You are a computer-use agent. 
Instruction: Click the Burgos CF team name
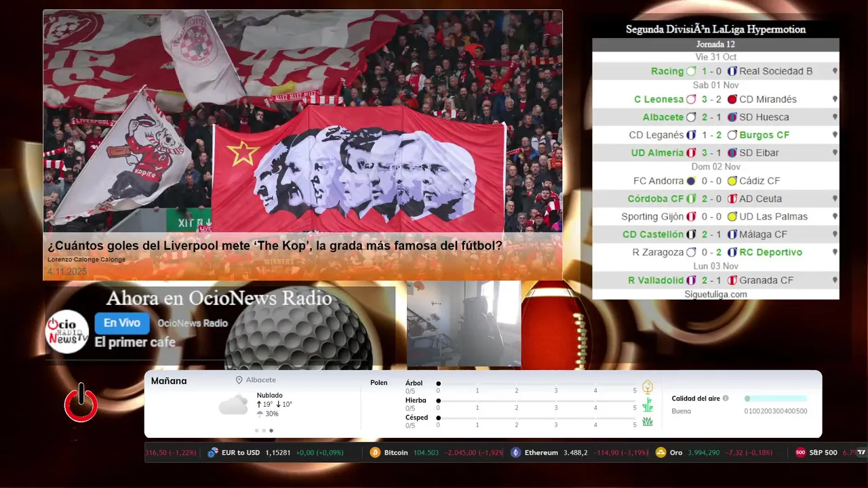(764, 135)
